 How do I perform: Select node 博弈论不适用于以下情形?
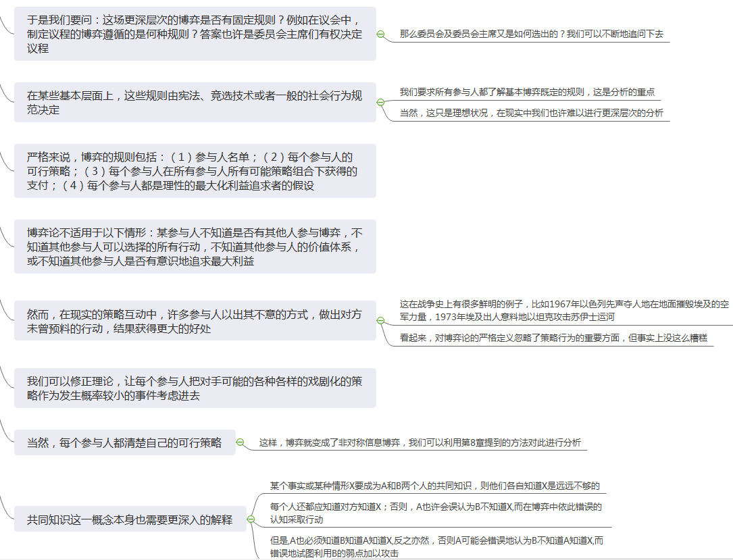pos(195,247)
